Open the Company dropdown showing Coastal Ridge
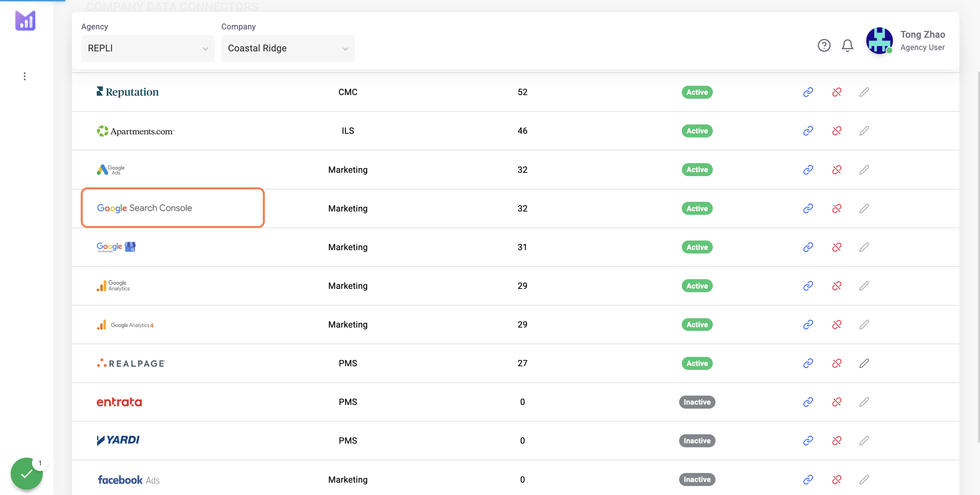This screenshot has height=495, width=980. pyautogui.click(x=288, y=48)
